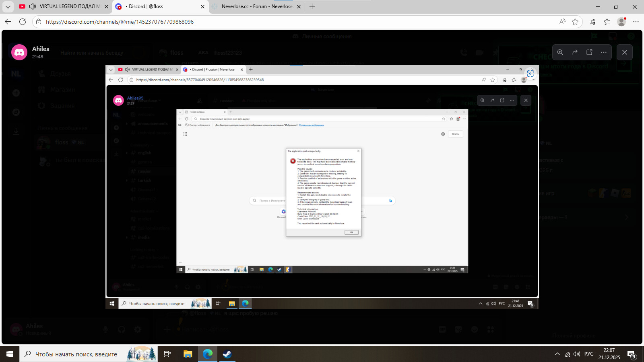This screenshot has height=362, width=644.
Task: Open more options menu in image viewer
Action: click(x=604, y=52)
